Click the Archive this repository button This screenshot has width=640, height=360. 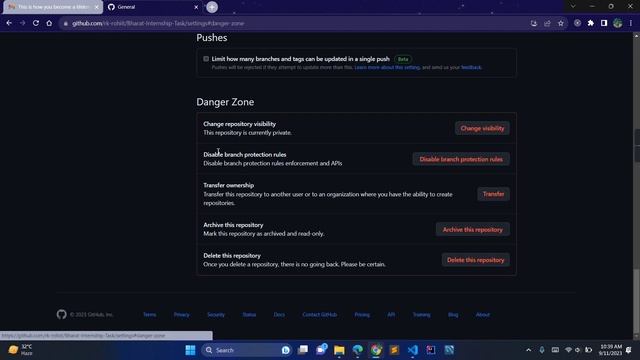pos(473,229)
